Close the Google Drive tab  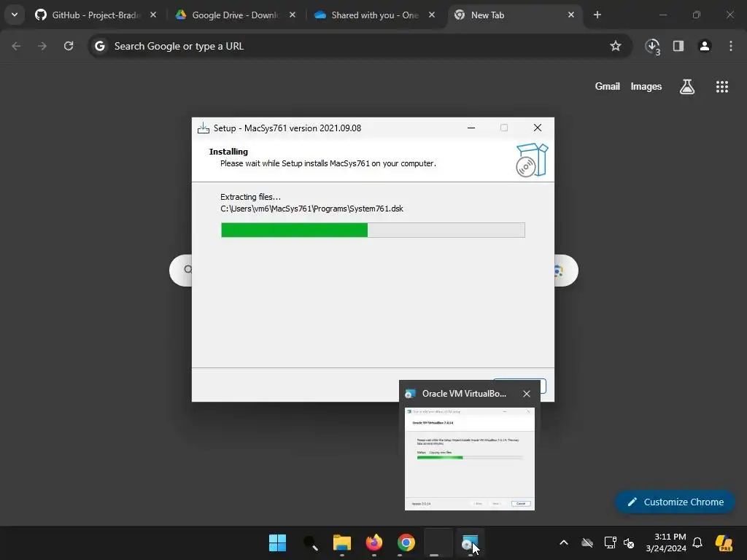[293, 15]
